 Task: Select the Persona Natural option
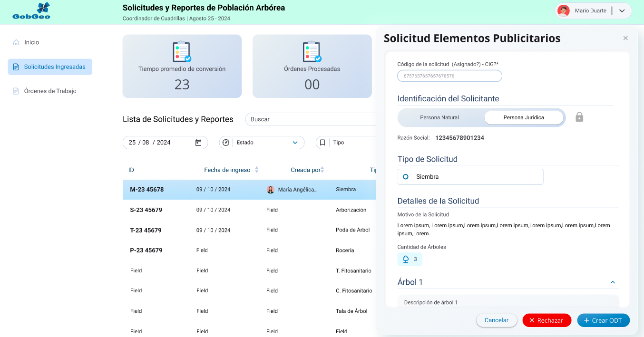pos(439,117)
